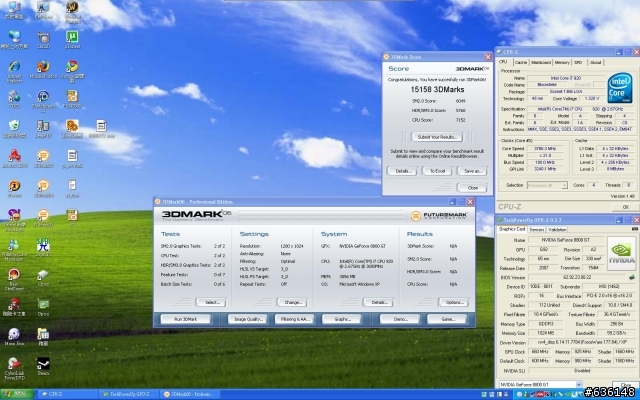Click Intel Core logo in CPU-Z
The image size is (640, 400).
pos(620,87)
